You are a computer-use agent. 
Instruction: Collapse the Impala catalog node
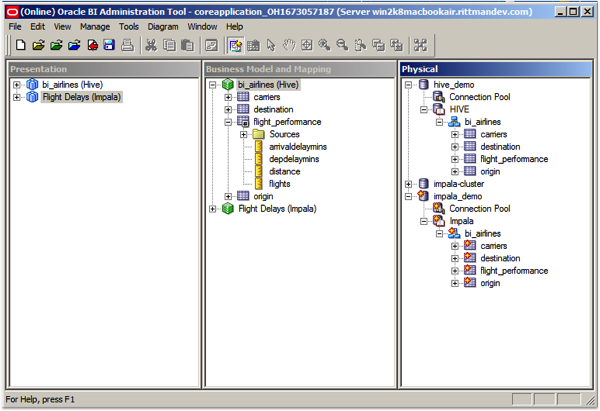coord(424,221)
